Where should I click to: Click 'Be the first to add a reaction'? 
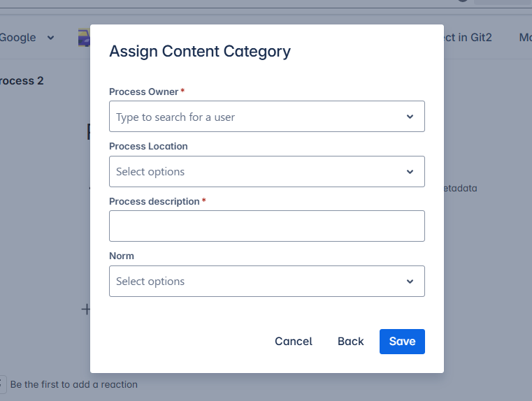(73, 384)
